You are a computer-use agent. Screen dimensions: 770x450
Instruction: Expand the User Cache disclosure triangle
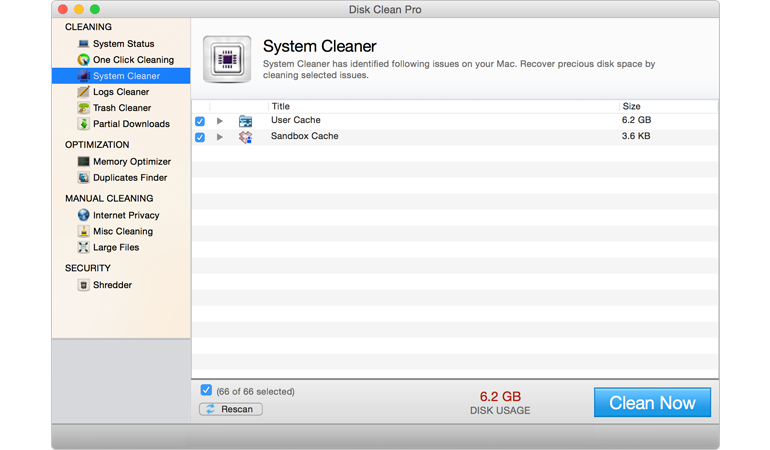(220, 121)
